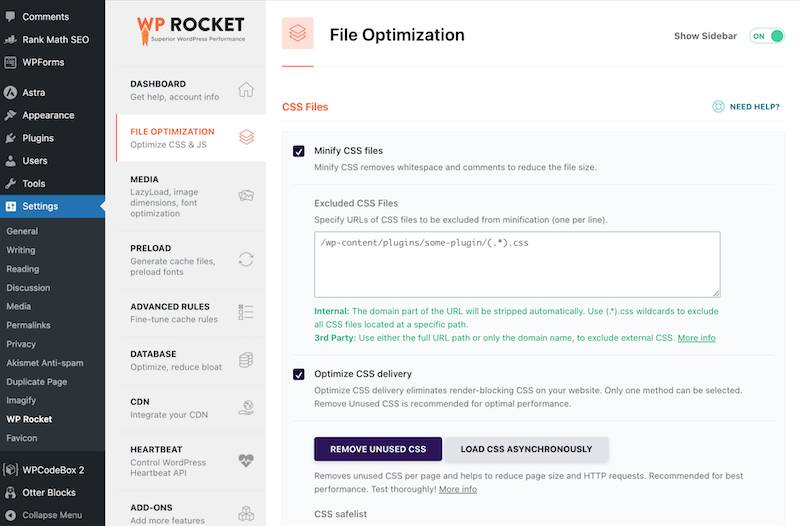Image resolution: width=800 pixels, height=526 pixels.
Task: Click the Minify CSS files label
Action: (x=348, y=151)
